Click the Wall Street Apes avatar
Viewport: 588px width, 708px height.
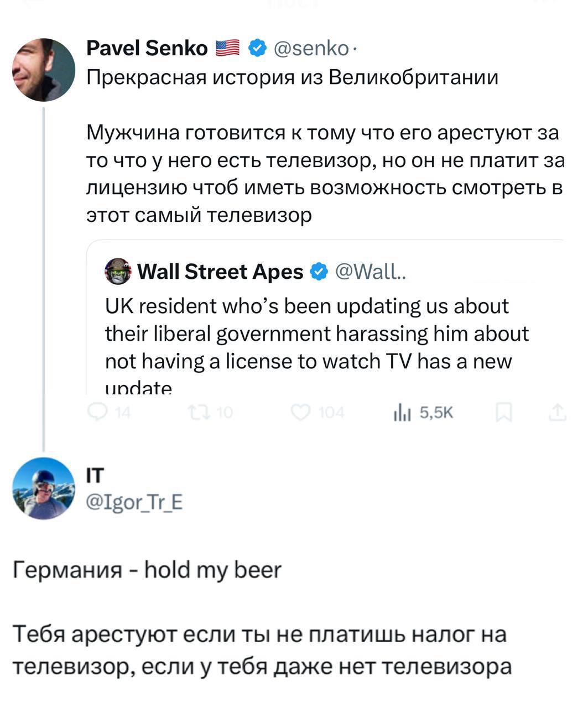coord(118,272)
